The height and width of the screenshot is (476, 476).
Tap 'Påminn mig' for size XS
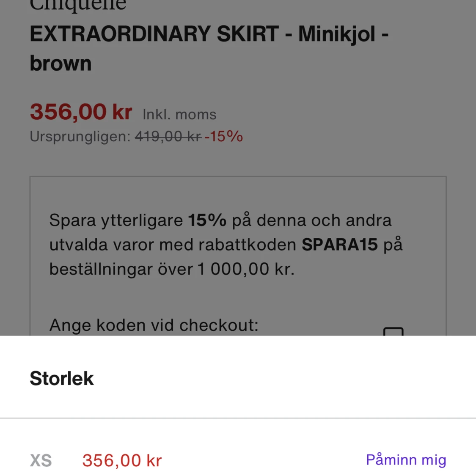point(405,460)
